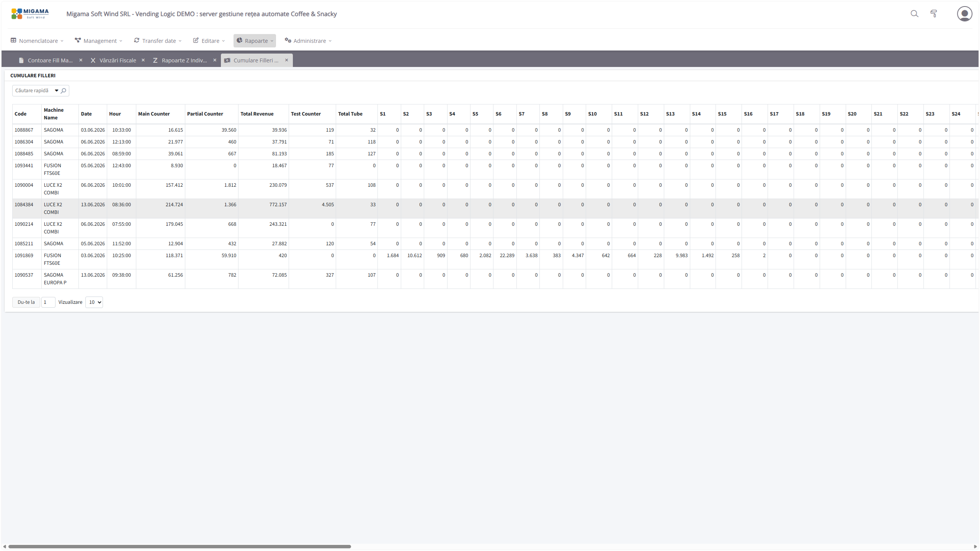Screen dimensions: 980x551
Task: Click the Migama Soft Wind logo
Action: [x=30, y=14]
